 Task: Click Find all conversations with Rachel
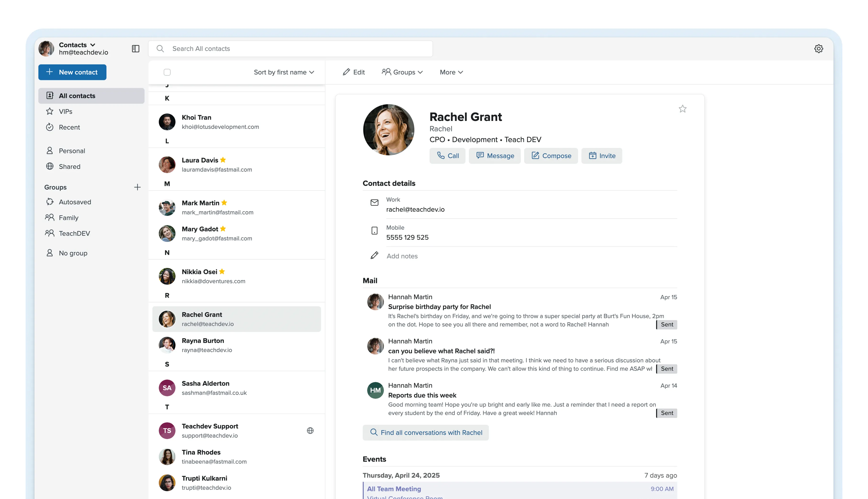(425, 432)
